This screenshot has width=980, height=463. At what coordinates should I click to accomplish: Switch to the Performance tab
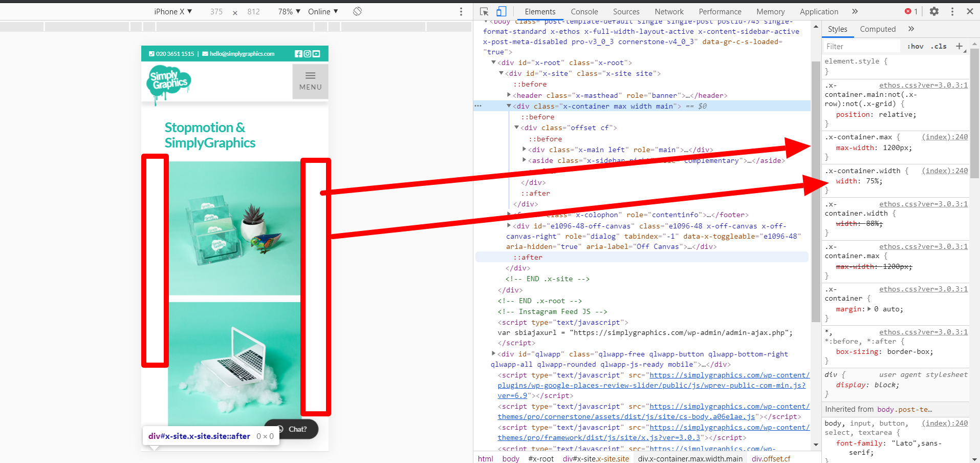[720, 11]
